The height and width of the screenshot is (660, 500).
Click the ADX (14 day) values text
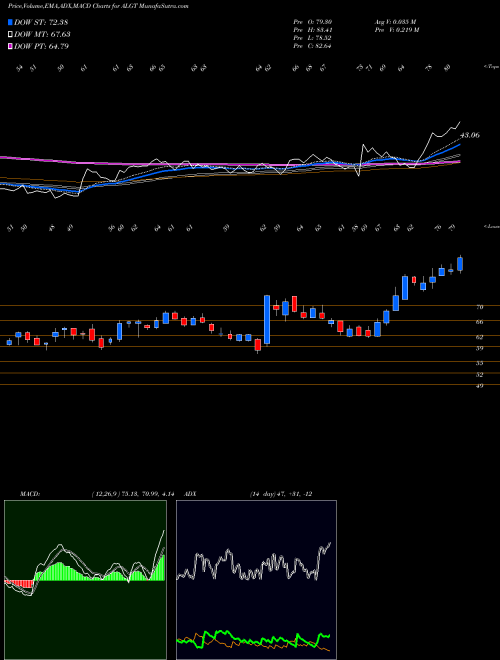tap(280, 494)
